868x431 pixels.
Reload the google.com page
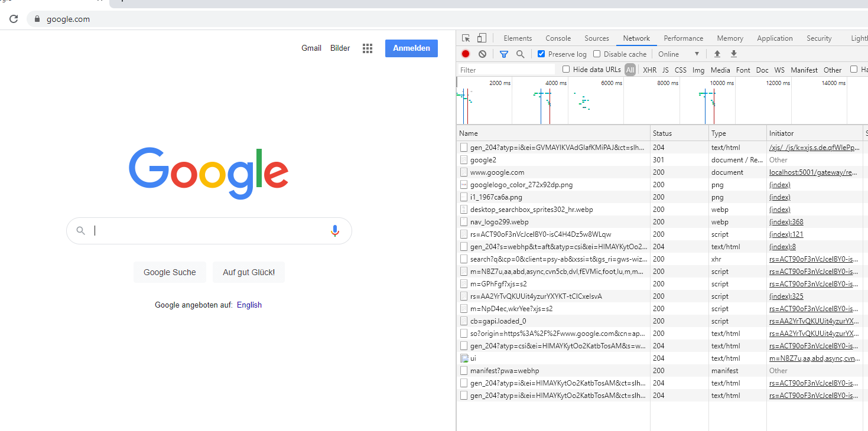(13, 18)
